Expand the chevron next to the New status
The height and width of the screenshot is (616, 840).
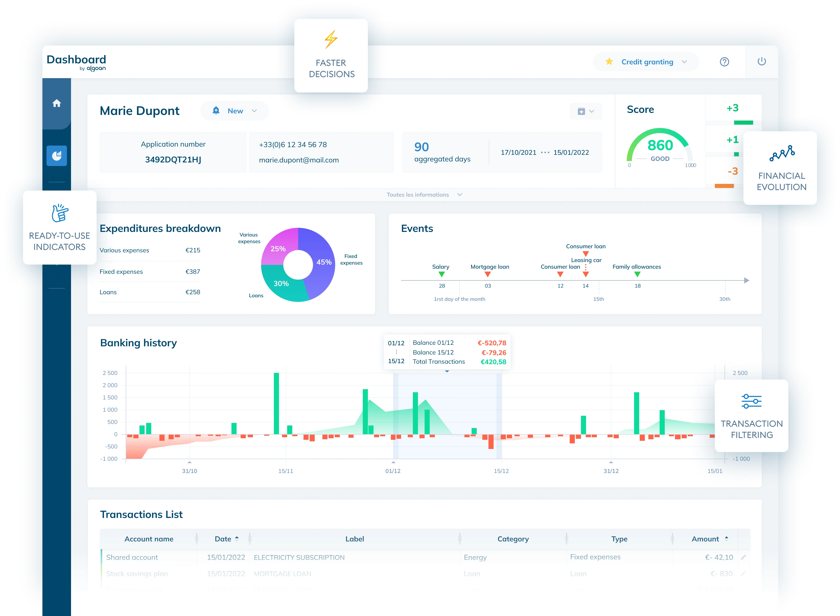click(255, 111)
